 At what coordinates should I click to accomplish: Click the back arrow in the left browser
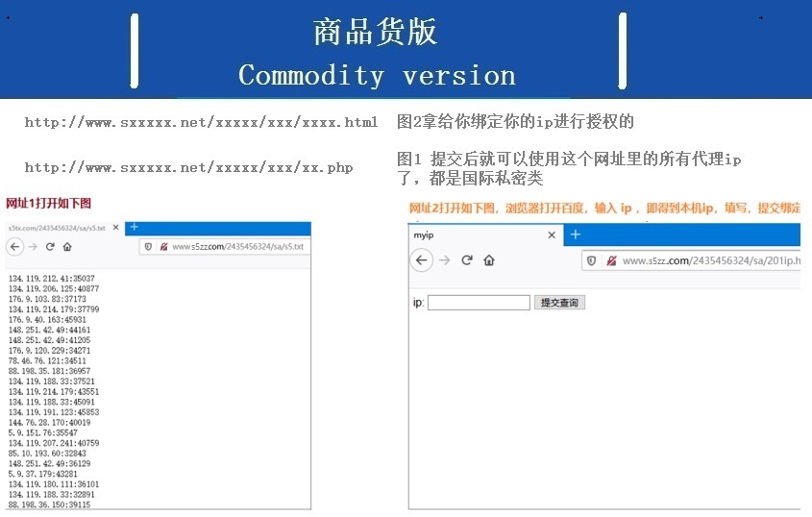15,247
